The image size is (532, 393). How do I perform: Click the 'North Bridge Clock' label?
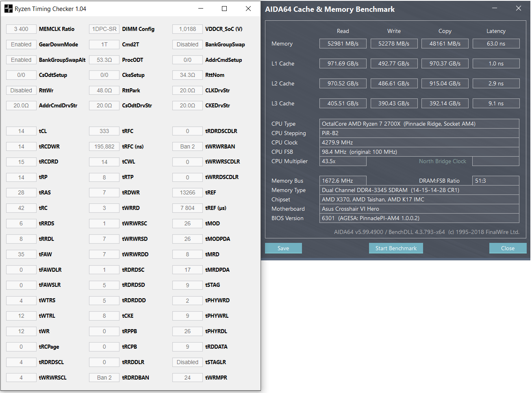point(443,161)
